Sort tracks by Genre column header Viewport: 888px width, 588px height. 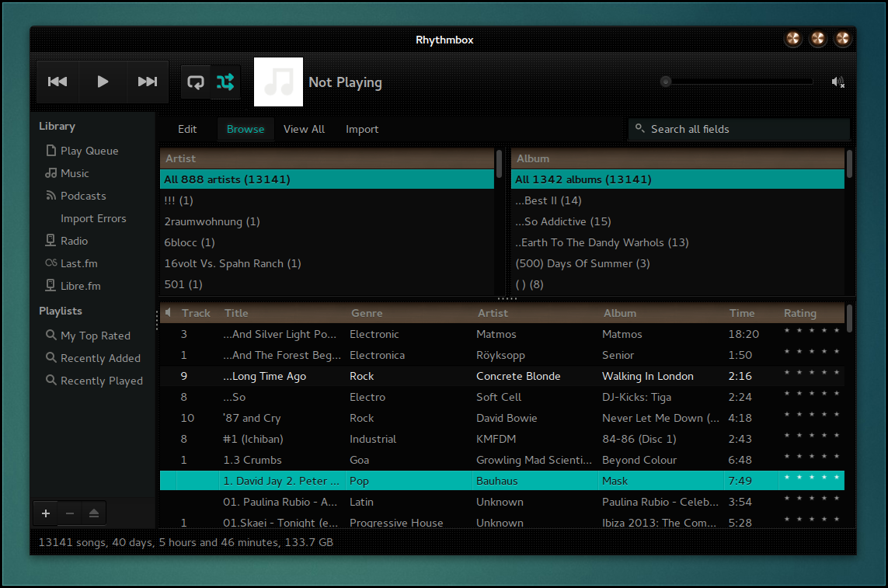tap(409, 313)
